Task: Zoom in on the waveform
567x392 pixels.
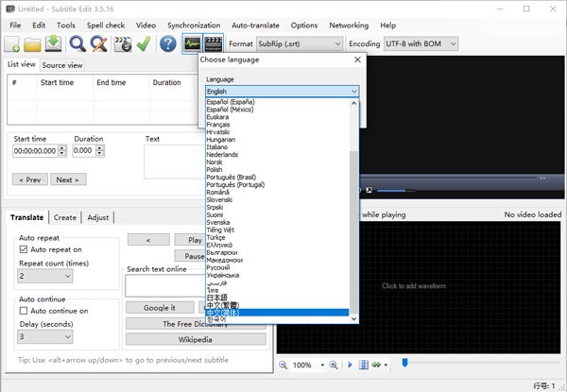Action: (334, 365)
